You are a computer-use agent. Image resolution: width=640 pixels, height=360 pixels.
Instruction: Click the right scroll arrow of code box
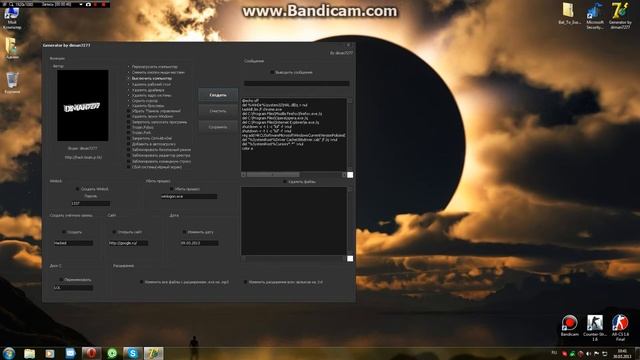(x=344, y=175)
